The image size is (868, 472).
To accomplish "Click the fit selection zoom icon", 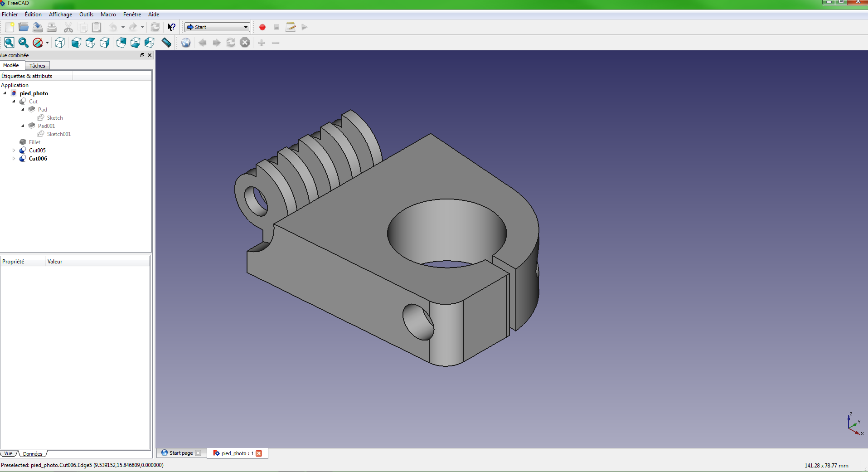I will [24, 43].
